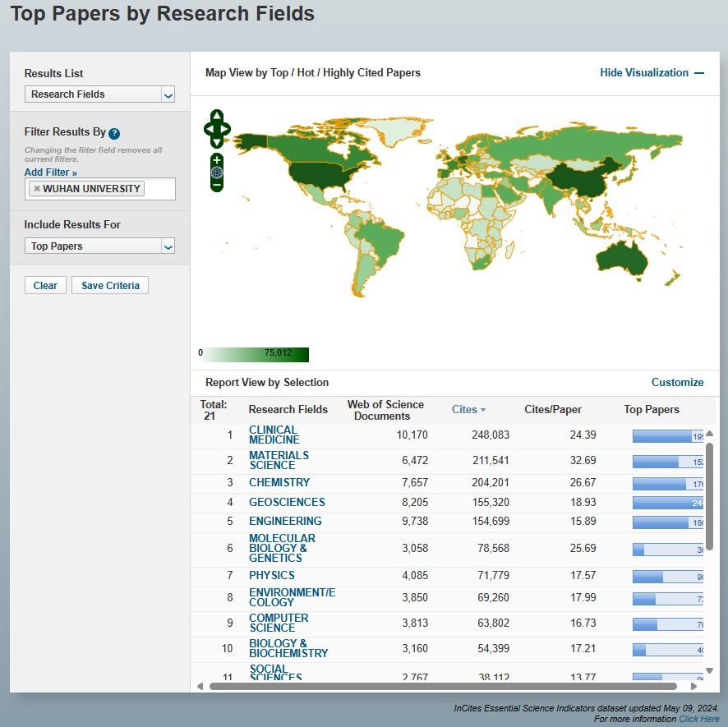Open the Add Filter link

coord(50,173)
